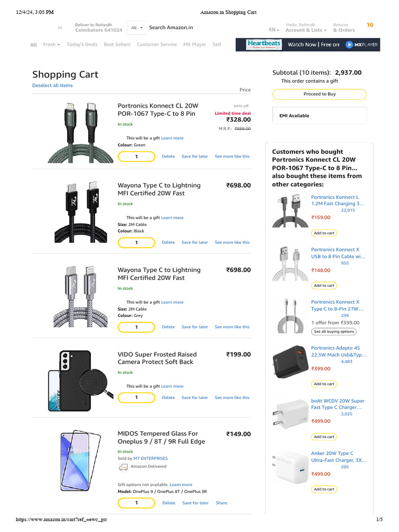This screenshot has height=532, width=399.
Task: Open the Fresh menu dropdown
Action: (x=51, y=45)
